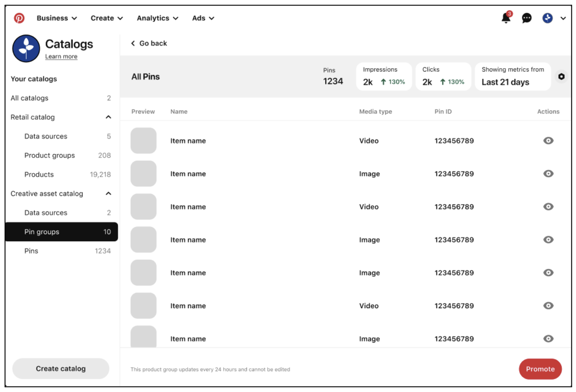Click the Pinterest logo icon
The width and height of the screenshot is (576, 392).
[19, 18]
